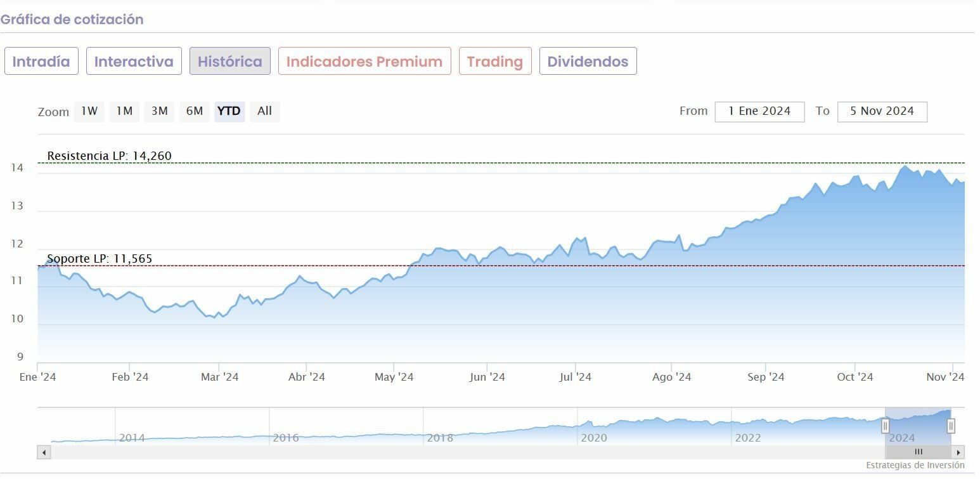Click the right navigator range handle
Screen dimensions: 980x479
[x=951, y=426]
